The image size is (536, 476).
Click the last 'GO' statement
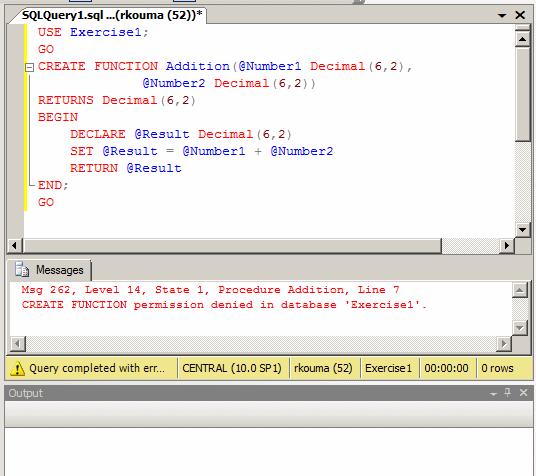[x=46, y=202]
